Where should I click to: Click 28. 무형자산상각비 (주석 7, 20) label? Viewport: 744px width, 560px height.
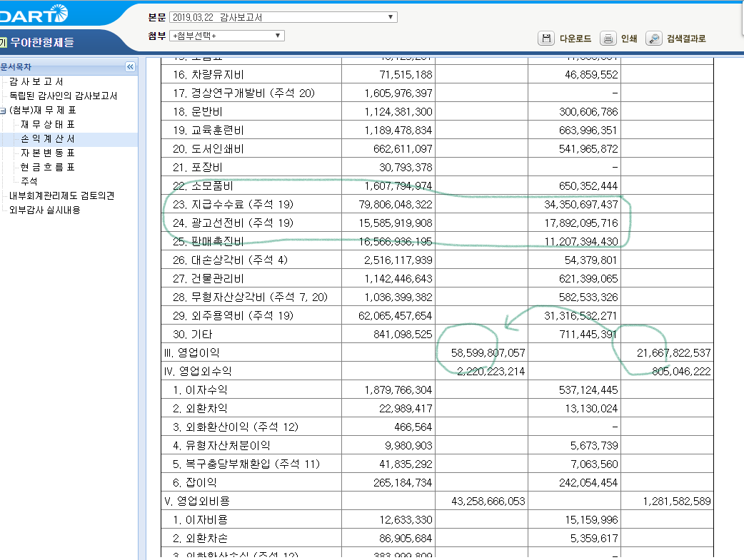(x=250, y=297)
